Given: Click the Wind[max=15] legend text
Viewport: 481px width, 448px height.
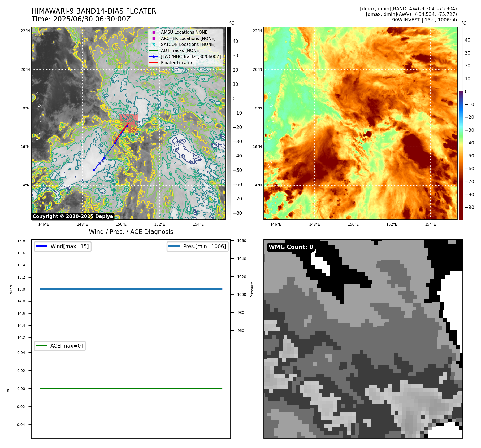Looking at the screenshot, I should 70,246.
